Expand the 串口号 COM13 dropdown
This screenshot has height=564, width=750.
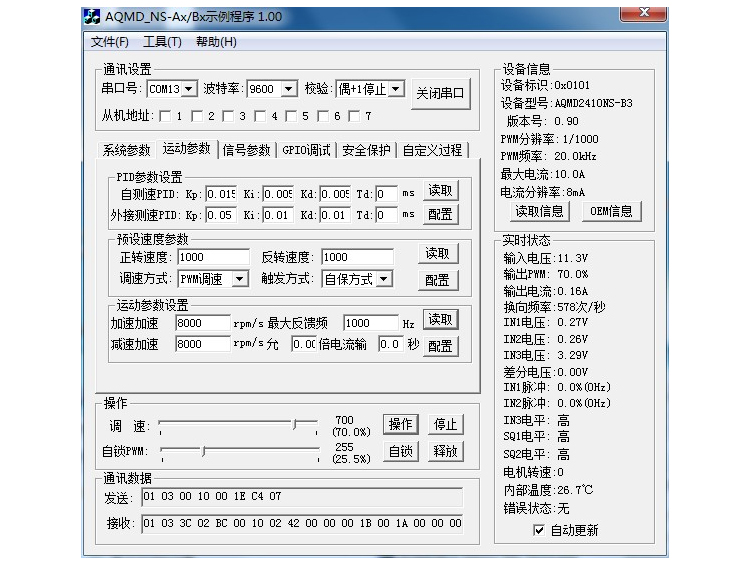[x=188, y=89]
